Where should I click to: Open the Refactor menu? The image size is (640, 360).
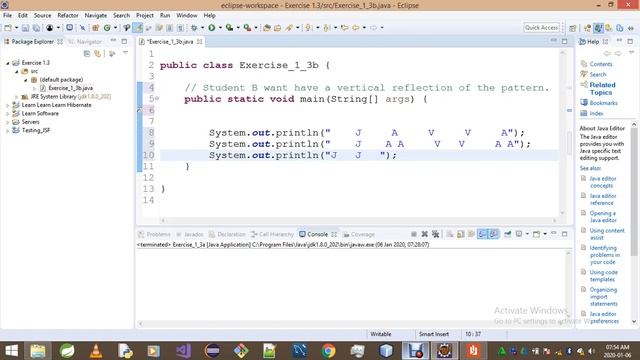pyautogui.click(x=68, y=16)
